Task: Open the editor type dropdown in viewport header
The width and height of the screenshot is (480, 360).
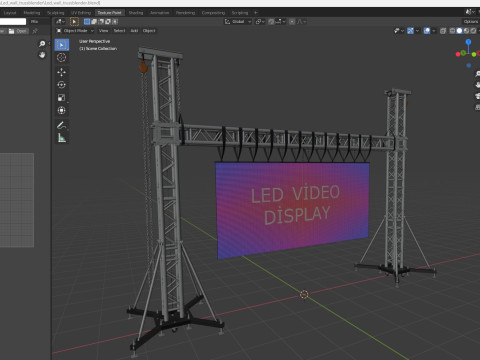Action: (x=60, y=22)
